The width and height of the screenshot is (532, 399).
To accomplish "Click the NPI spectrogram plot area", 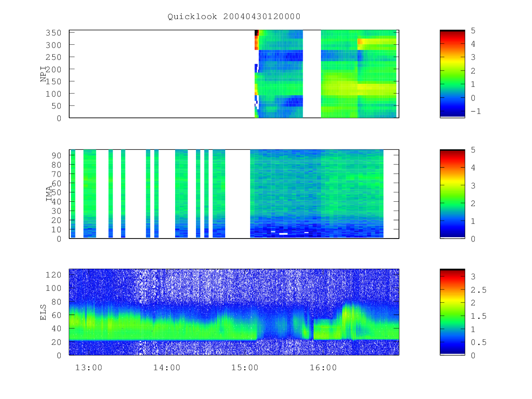I will [x=234, y=74].
